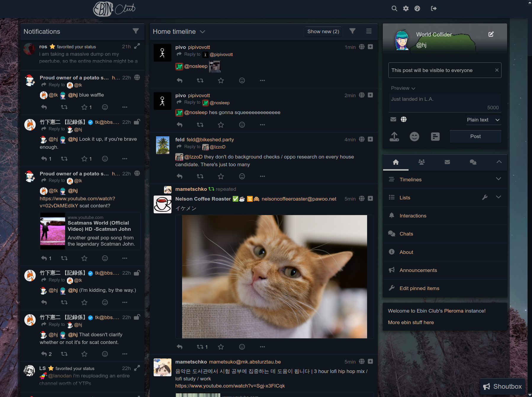Open the emoji picker in post form

pyautogui.click(x=414, y=137)
